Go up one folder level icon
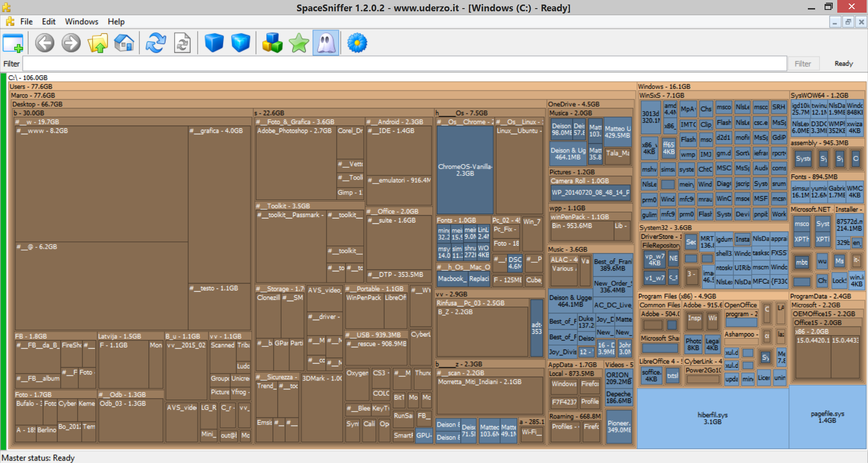The image size is (868, 463). (x=98, y=43)
